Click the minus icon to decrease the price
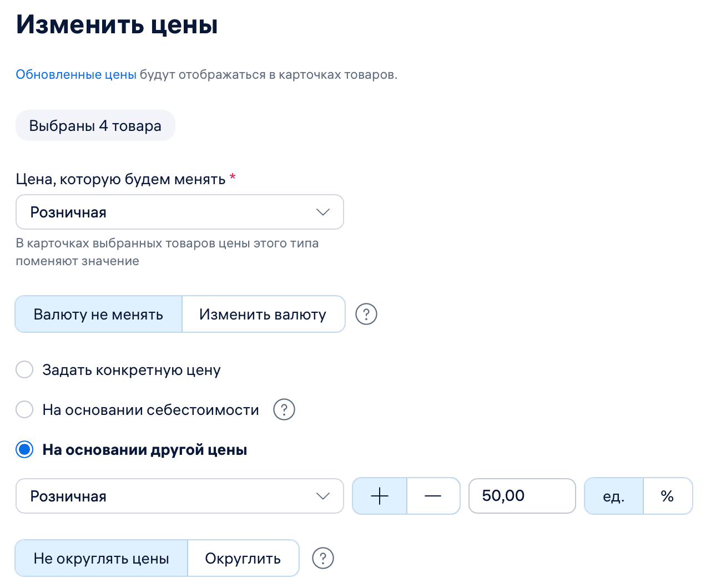The width and height of the screenshot is (716, 588). tap(433, 496)
